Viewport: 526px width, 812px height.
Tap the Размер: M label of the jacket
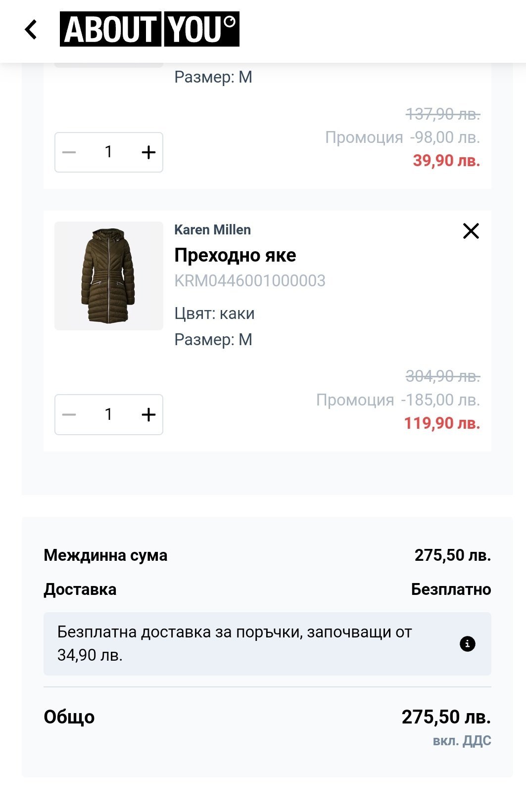(213, 340)
